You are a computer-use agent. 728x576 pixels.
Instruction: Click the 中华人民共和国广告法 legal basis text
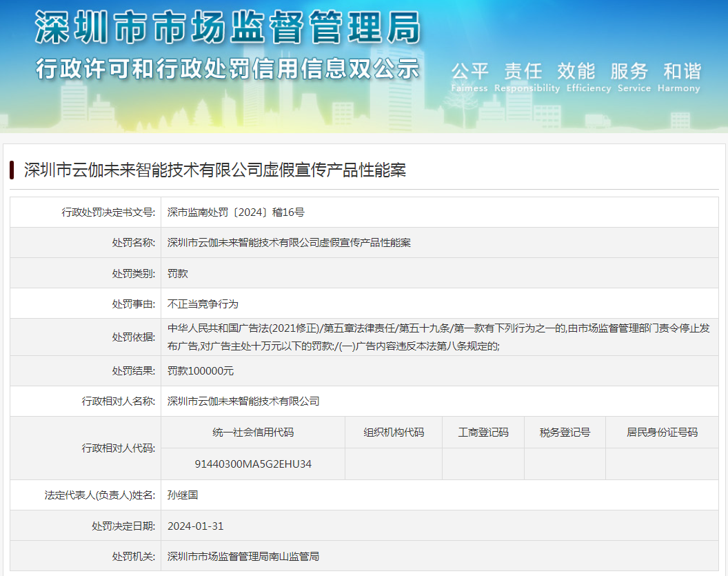point(438,337)
